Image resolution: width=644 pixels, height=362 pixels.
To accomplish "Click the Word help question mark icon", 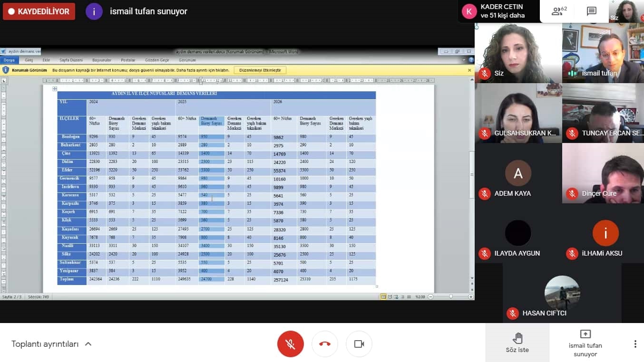I will (x=471, y=60).
